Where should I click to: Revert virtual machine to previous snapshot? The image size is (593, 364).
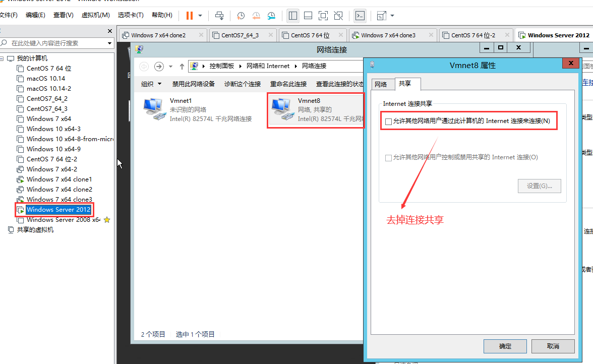(256, 16)
